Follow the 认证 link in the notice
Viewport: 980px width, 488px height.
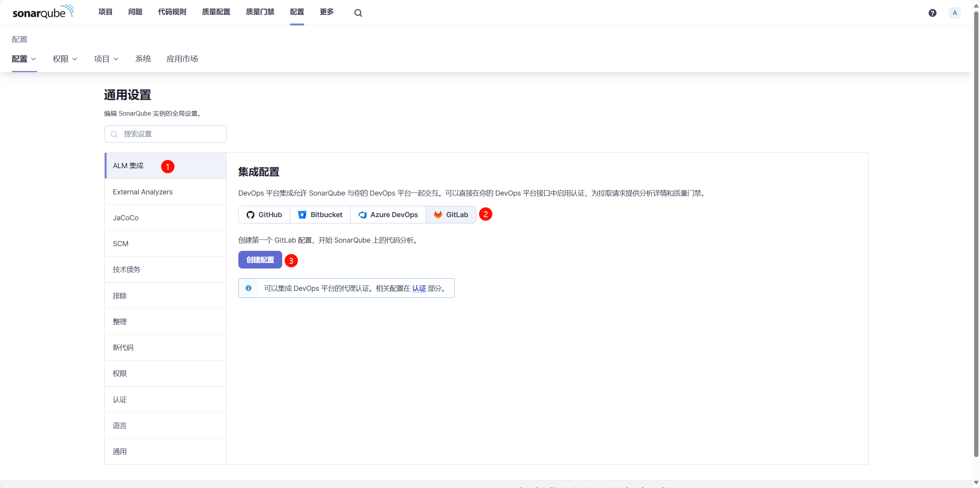pos(419,288)
